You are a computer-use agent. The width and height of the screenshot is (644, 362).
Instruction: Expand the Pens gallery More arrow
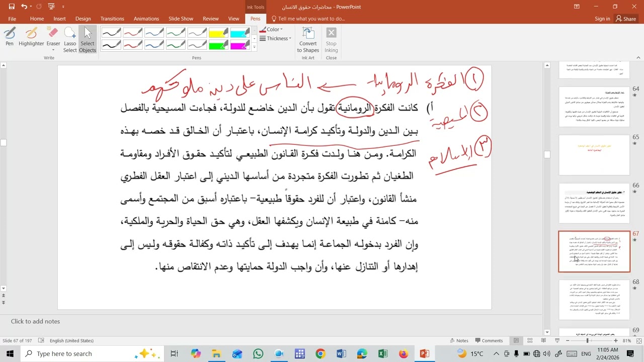pyautogui.click(x=254, y=47)
